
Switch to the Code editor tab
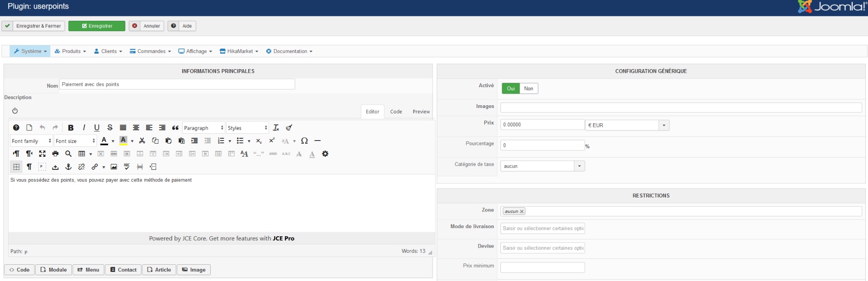[396, 112]
